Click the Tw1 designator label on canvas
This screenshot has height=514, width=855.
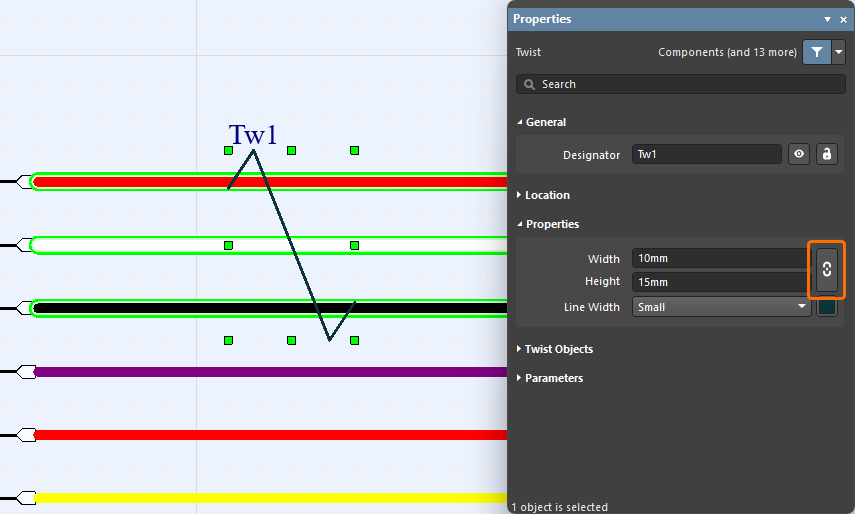click(253, 134)
